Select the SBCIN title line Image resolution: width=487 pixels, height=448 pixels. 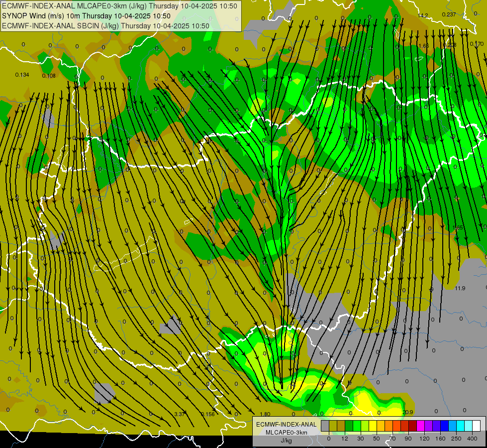(x=105, y=26)
